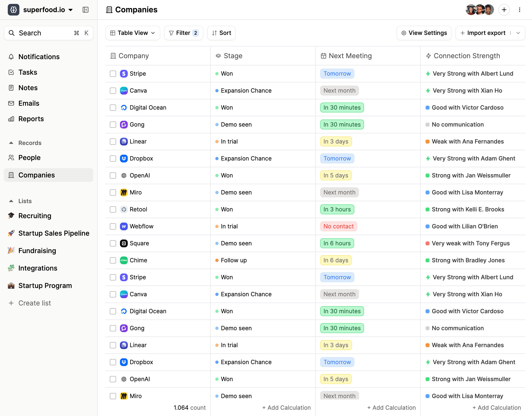The width and height of the screenshot is (532, 416).
Task: Click the Square logo icon
Action: point(124,243)
